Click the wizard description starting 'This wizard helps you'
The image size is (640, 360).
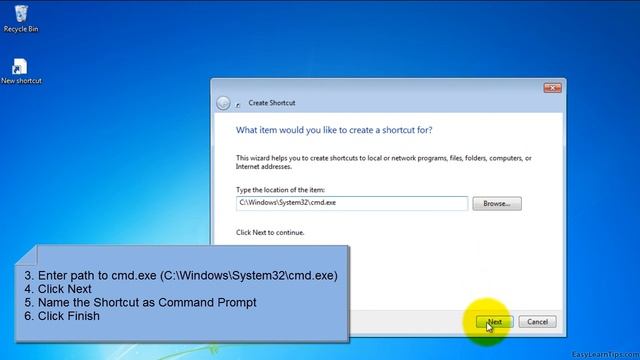tap(384, 162)
